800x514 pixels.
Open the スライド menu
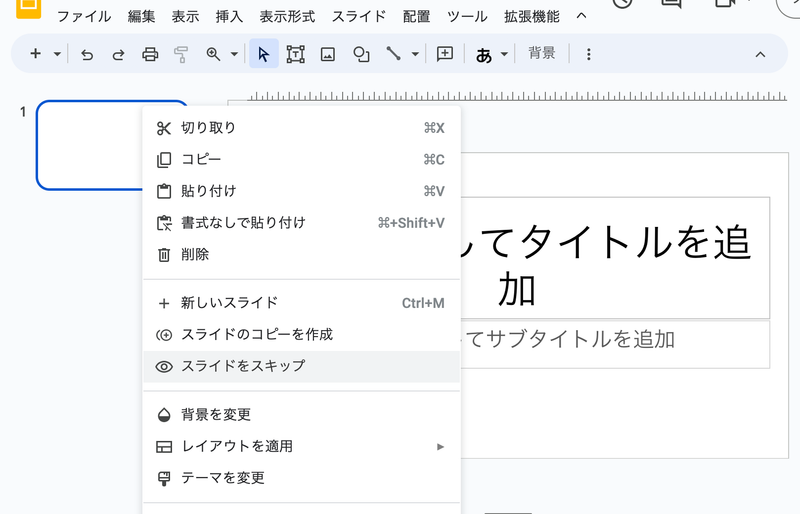point(359,16)
